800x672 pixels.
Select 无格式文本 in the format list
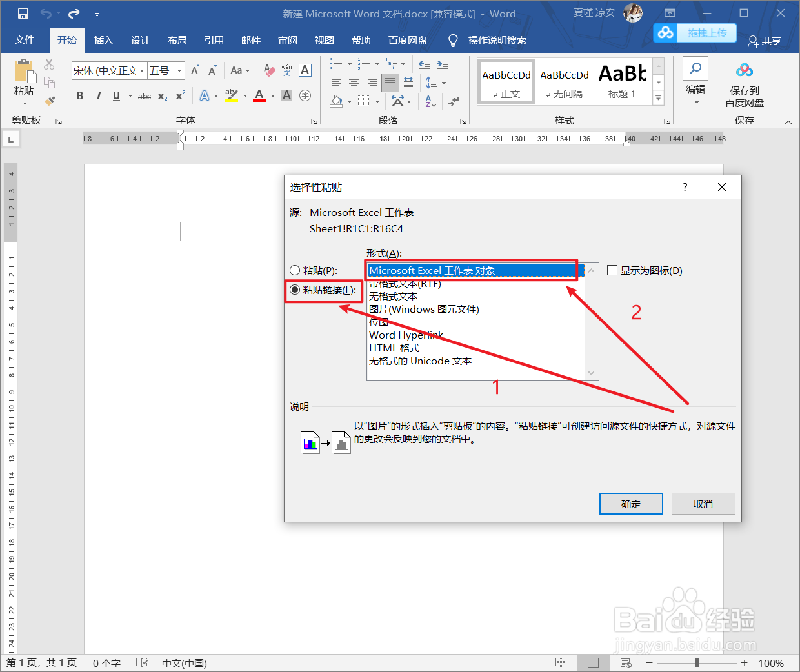coord(393,297)
